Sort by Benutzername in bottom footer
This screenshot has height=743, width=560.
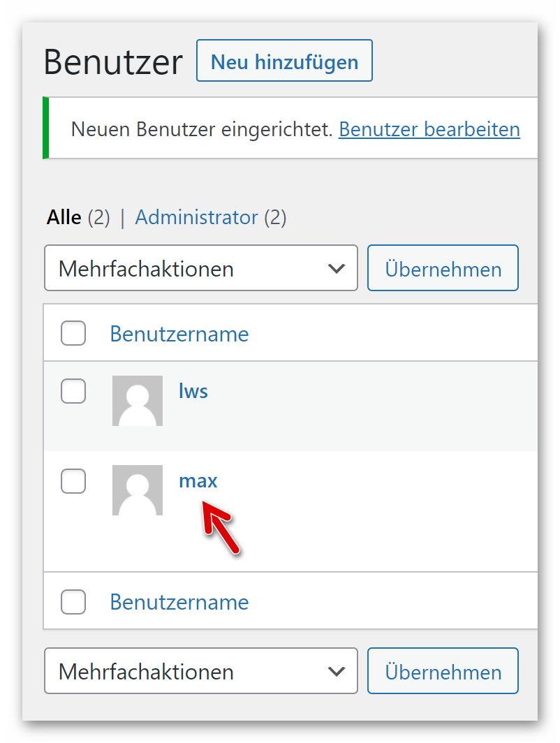tap(179, 602)
